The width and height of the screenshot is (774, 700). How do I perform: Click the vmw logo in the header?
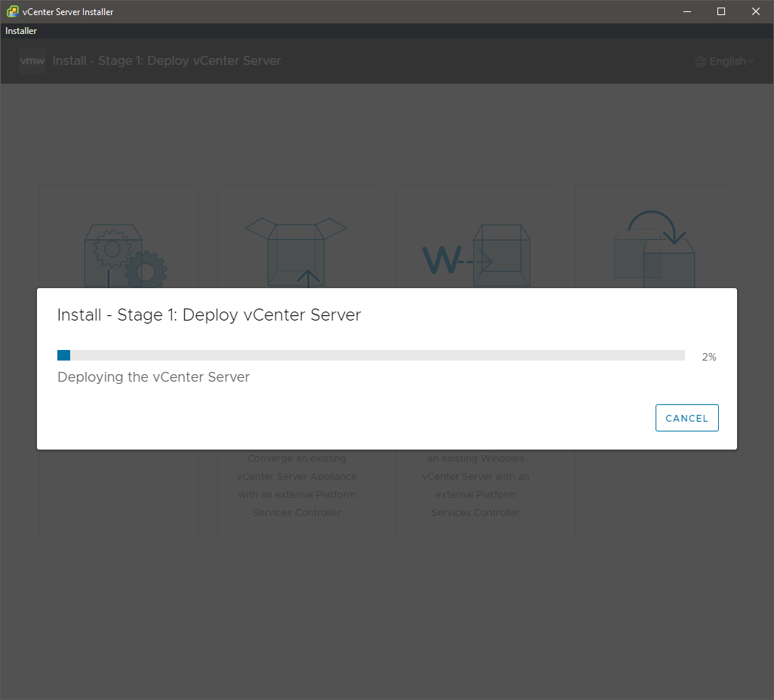pos(32,61)
